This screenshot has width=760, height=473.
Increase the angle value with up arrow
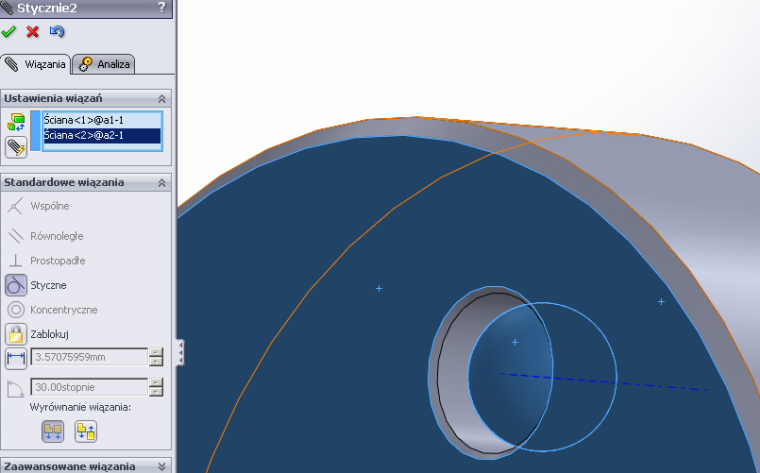click(x=156, y=383)
